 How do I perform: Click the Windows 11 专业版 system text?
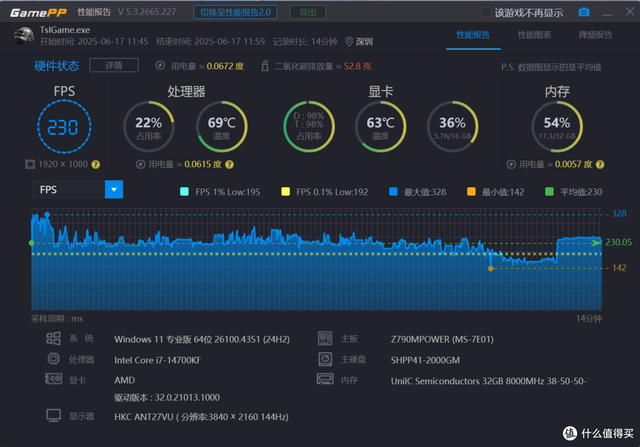click(x=202, y=339)
